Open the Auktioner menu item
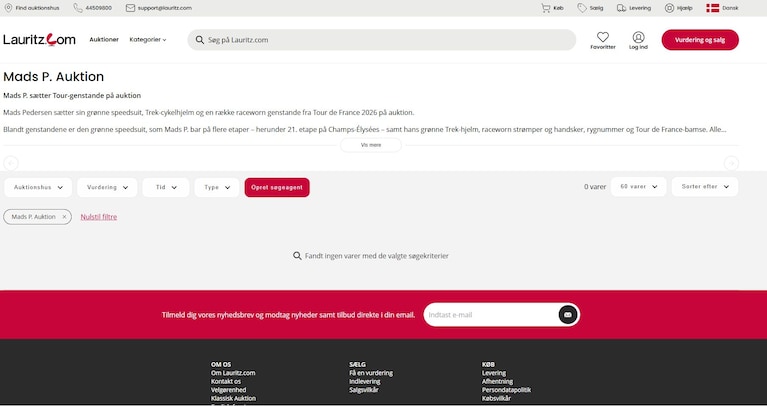Screen dimensions: 767x406 [104, 40]
